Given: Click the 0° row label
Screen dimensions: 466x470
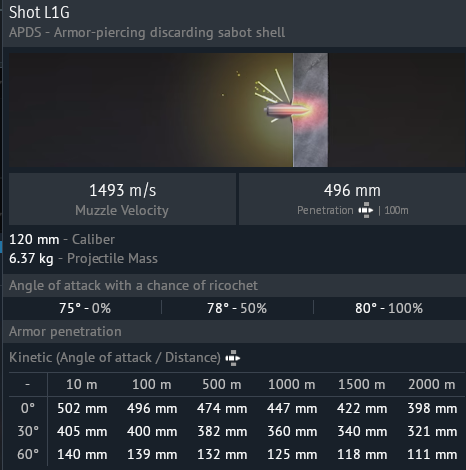Looking at the screenshot, I should pos(28,408).
